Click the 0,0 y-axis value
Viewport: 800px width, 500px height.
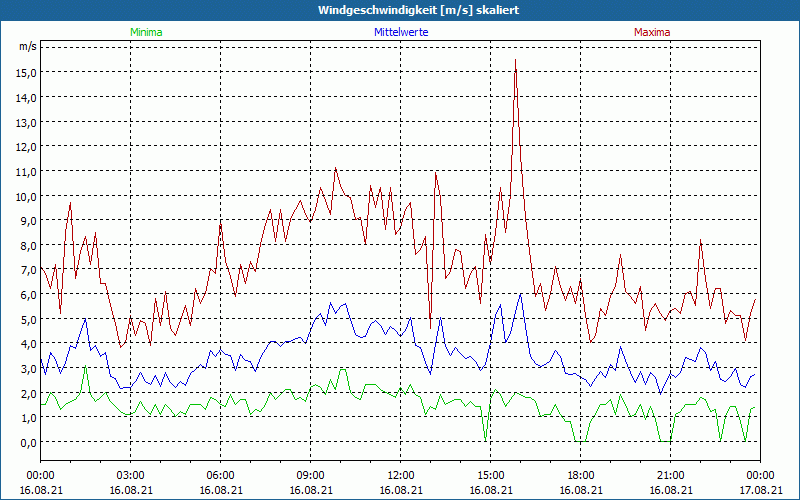click(x=29, y=443)
